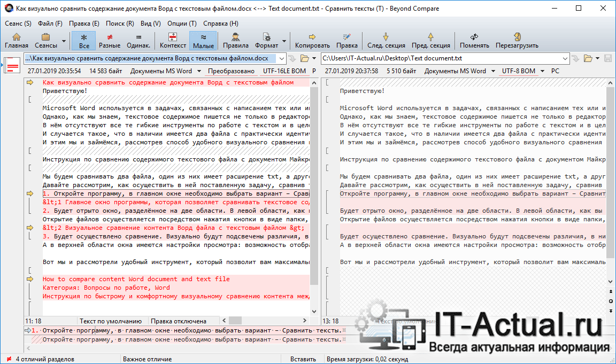The width and height of the screenshot is (616, 364).
Task: Click the red thumbnail overview icon
Action: (x=12, y=65)
